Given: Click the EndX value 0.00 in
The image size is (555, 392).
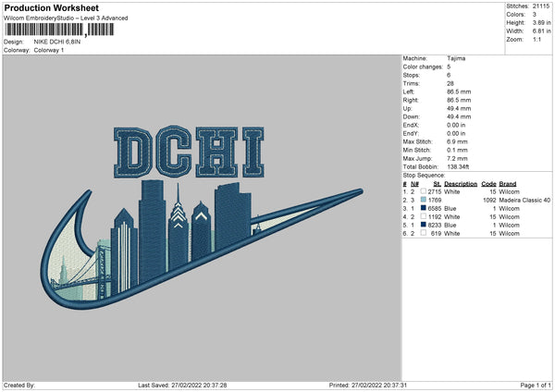Looking at the screenshot, I should tap(456, 125).
